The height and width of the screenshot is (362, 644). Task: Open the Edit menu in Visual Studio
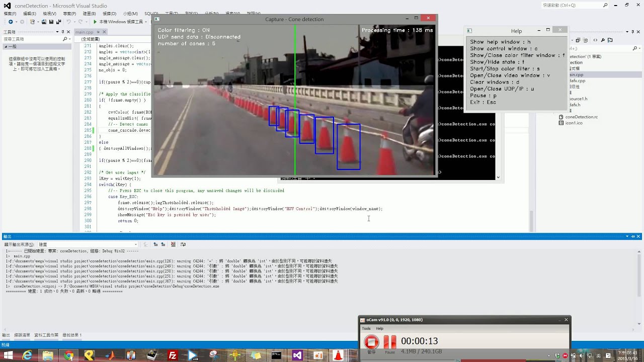coord(30,14)
